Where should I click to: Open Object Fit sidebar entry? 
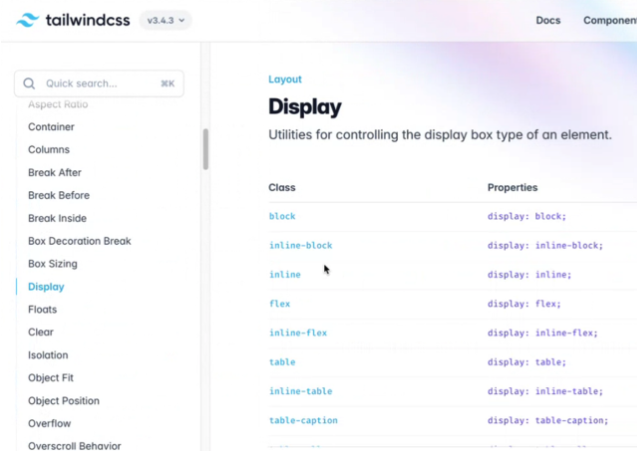click(x=51, y=378)
